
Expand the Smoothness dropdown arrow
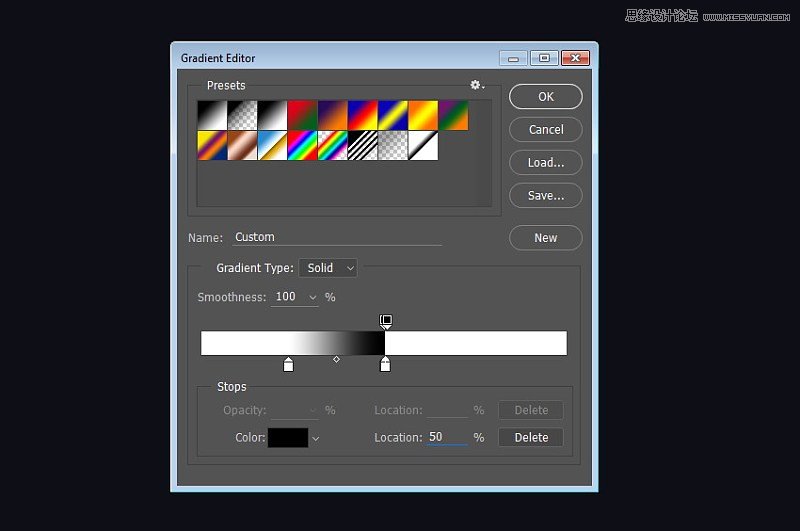tap(313, 297)
